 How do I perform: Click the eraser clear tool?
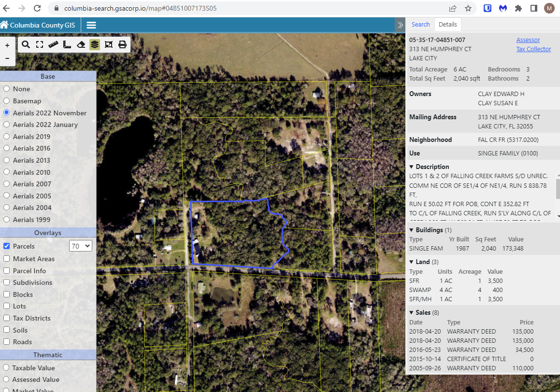coord(81,44)
